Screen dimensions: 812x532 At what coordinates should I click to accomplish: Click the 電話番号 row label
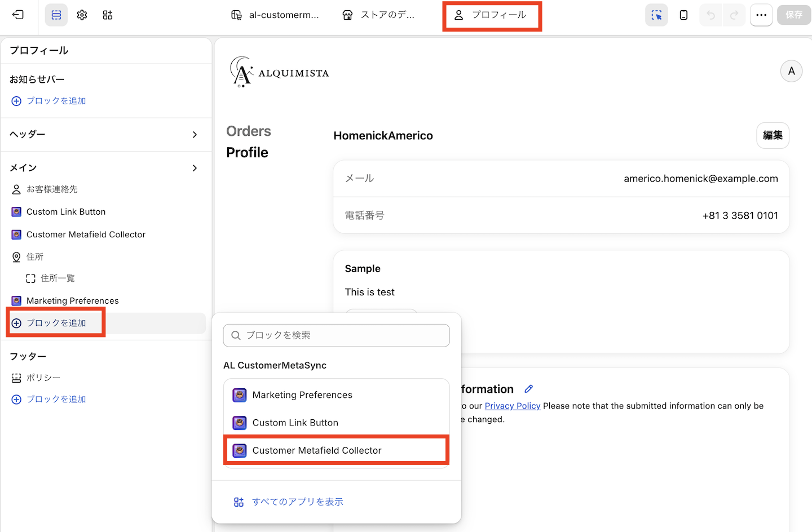365,216
